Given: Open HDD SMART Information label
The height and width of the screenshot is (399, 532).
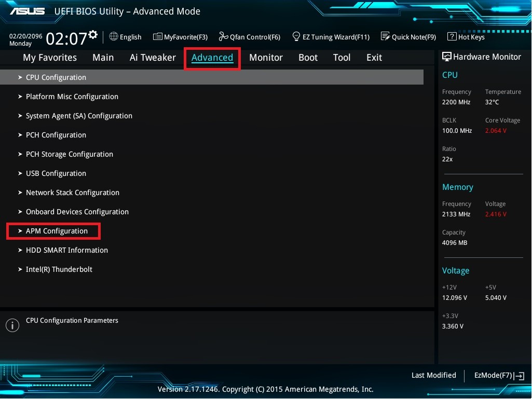Looking at the screenshot, I should coord(67,250).
